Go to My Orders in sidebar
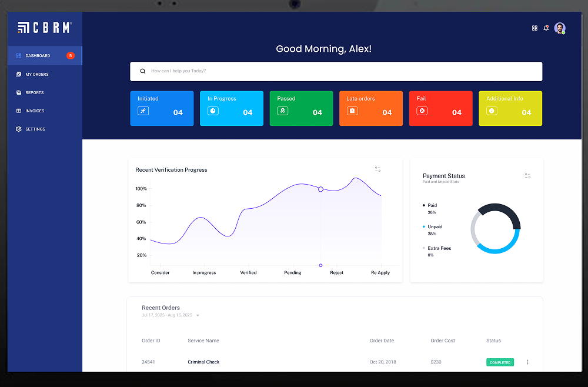 click(36, 74)
